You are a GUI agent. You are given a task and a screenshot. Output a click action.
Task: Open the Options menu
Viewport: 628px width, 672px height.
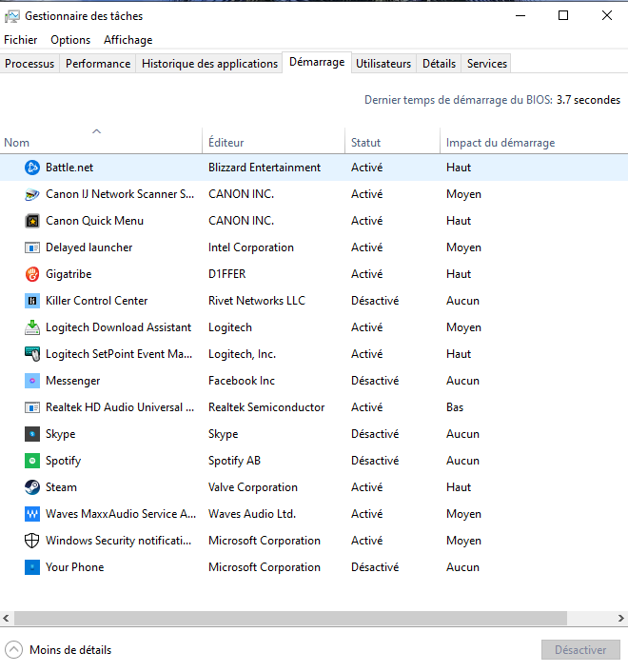pos(70,40)
